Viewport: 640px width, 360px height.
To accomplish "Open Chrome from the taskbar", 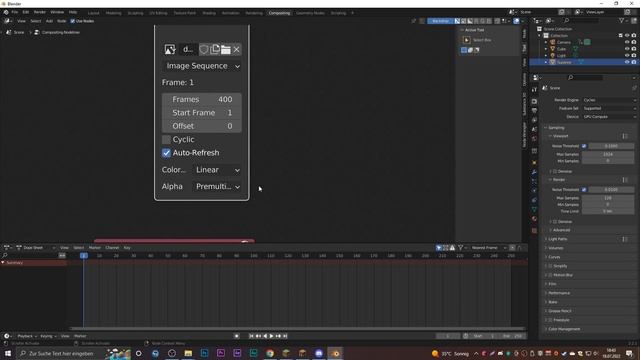I will (x=270, y=353).
